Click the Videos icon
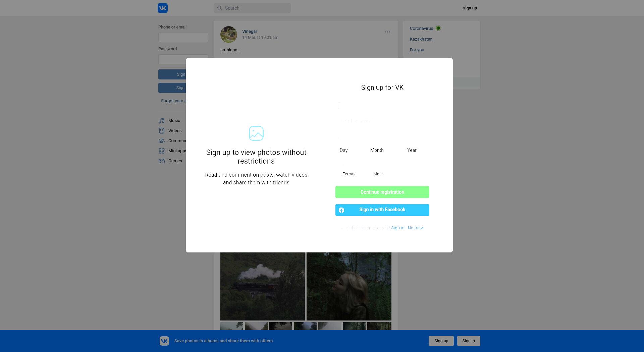Screen dimensions: 644x352 tap(162, 131)
